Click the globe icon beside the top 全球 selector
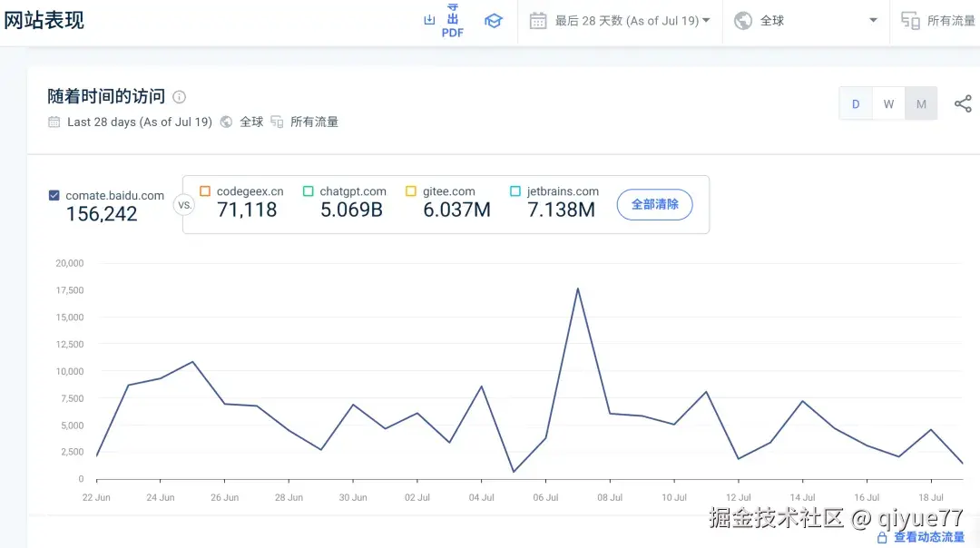The image size is (980, 548). pyautogui.click(x=743, y=21)
